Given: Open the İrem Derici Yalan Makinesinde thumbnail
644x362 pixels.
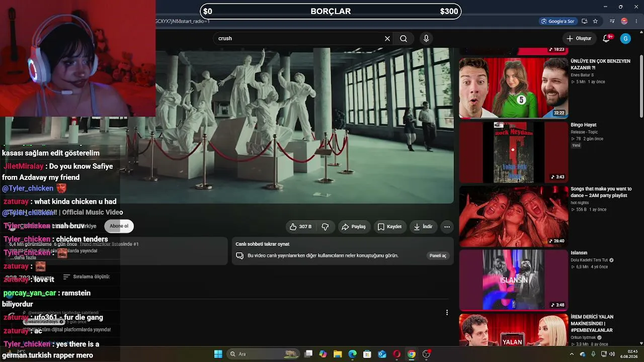Looking at the screenshot, I should tap(513, 330).
